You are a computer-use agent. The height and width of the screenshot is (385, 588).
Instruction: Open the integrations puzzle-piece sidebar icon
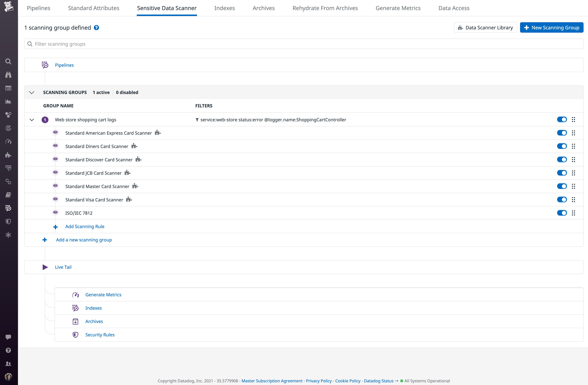tap(8, 155)
